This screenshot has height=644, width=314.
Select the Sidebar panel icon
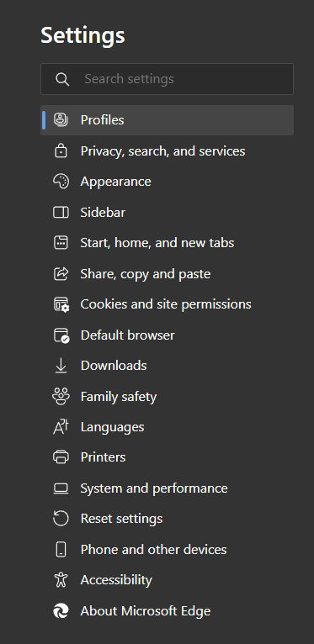click(61, 213)
